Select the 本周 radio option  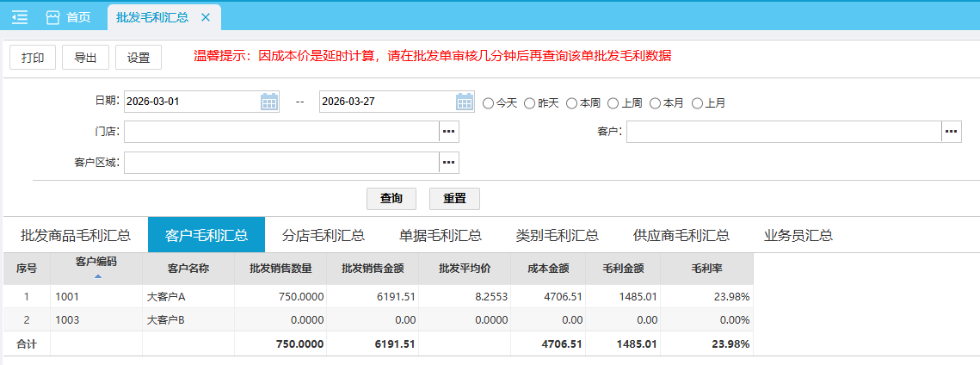point(571,103)
